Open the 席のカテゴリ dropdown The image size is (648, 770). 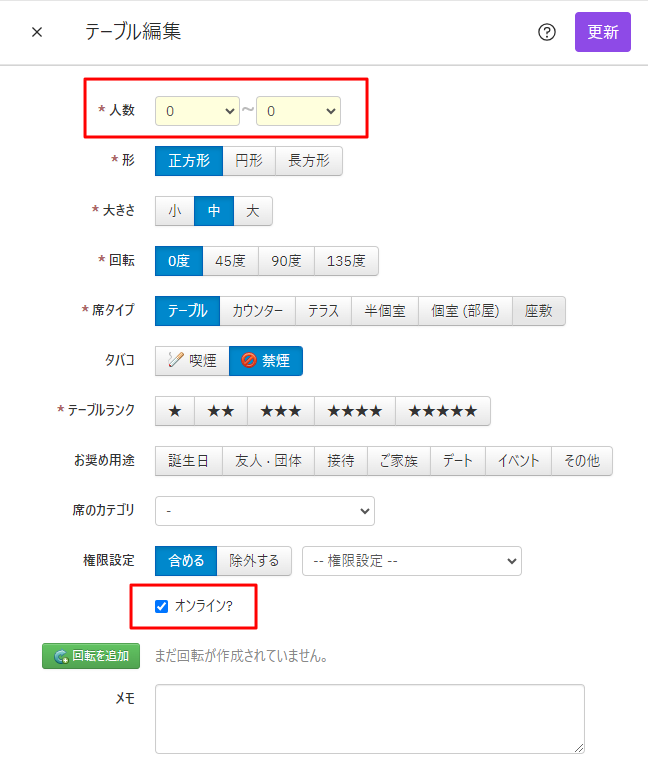tap(265, 511)
